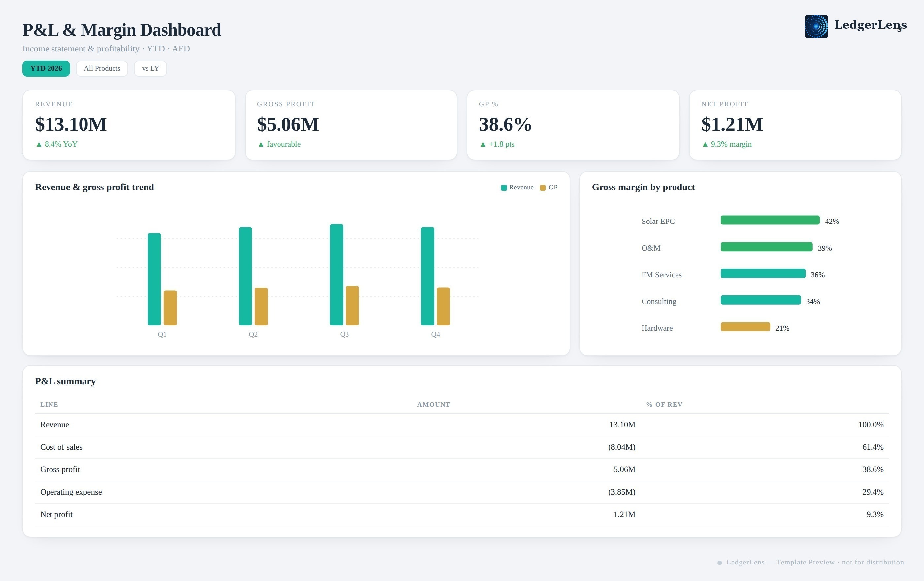The height and width of the screenshot is (581, 924).
Task: Click the O&M margin bar
Action: (767, 247)
